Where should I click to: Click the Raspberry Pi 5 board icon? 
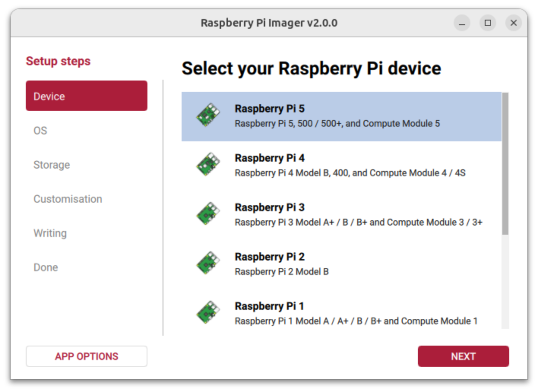208,115
